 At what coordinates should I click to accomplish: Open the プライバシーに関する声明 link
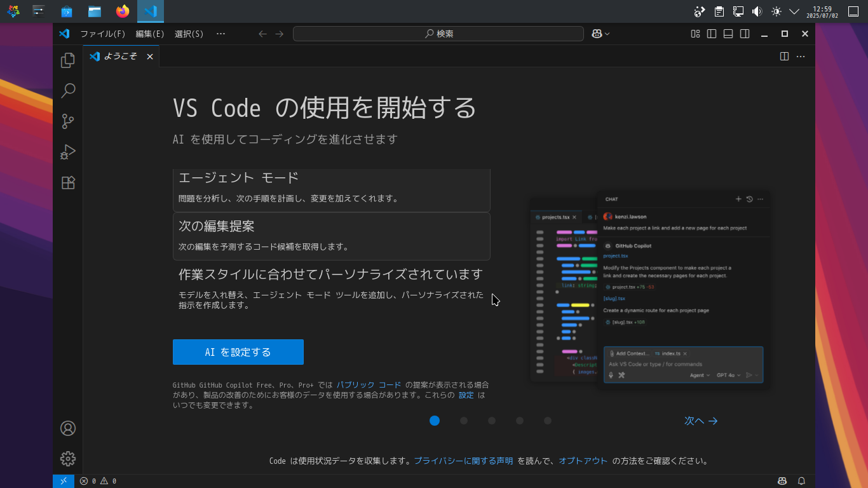click(464, 461)
